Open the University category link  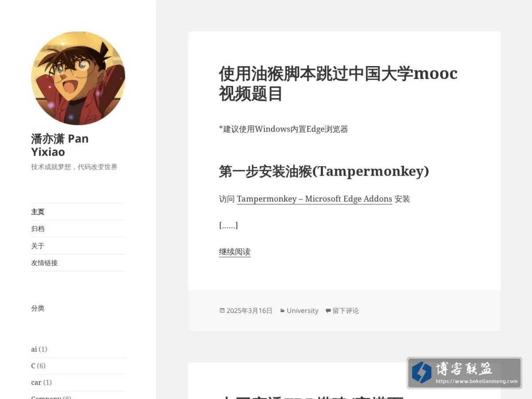pyautogui.click(x=302, y=311)
